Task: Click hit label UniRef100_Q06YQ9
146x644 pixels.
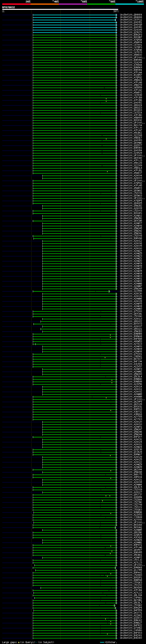Action: coord(131,25)
